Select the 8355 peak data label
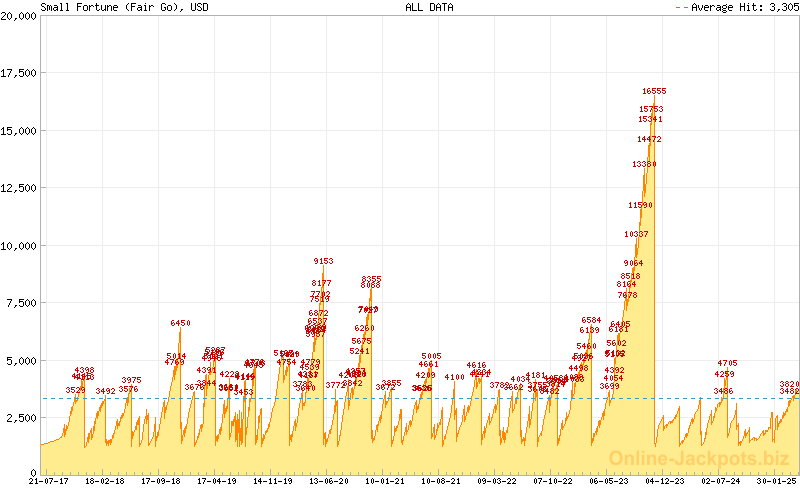This screenshot has width=800, height=490. [371, 279]
